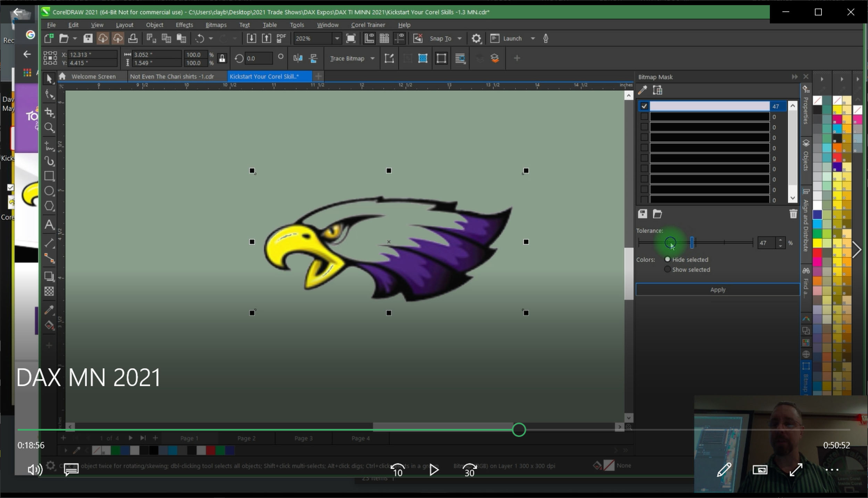Select the Ellipse tool
This screenshot has width=868, height=498.
(x=50, y=191)
